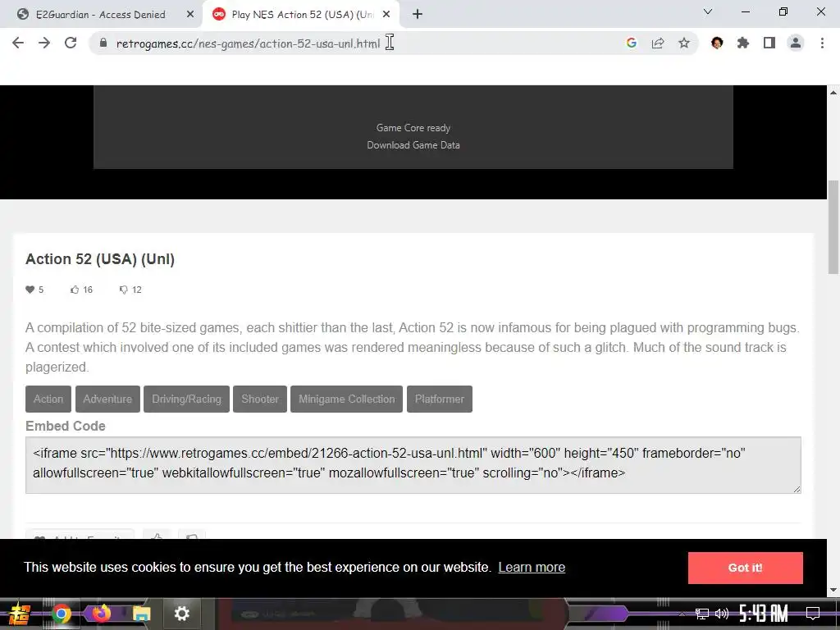This screenshot has width=840, height=630.
Task: Open the Learn more cookies link
Action: (532, 568)
